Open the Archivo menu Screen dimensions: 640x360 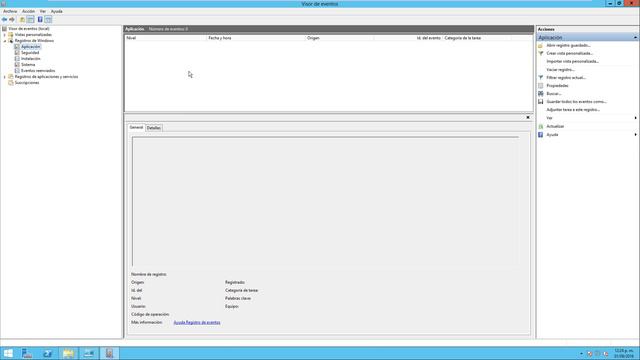[10, 11]
